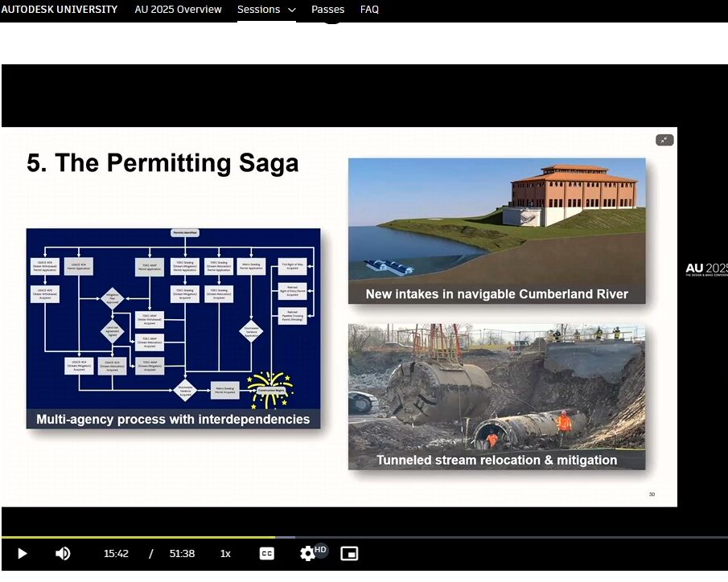The image size is (728, 582).
Task: Open the Sessions menu item
Action: tap(258, 10)
